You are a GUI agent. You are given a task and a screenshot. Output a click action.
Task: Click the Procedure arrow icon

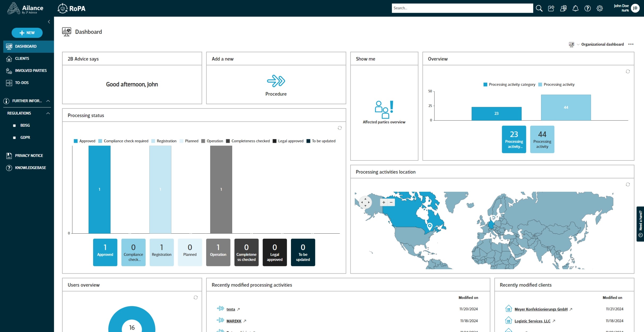click(276, 81)
